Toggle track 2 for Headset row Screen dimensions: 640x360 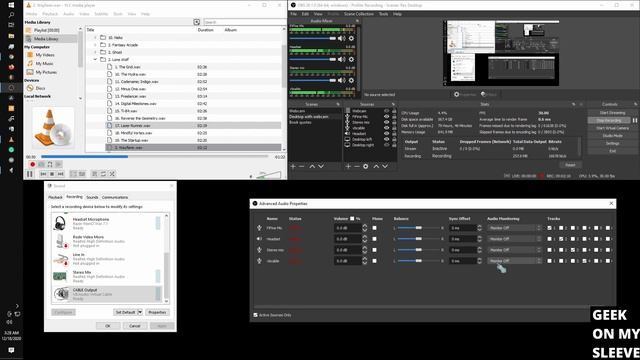click(561, 239)
